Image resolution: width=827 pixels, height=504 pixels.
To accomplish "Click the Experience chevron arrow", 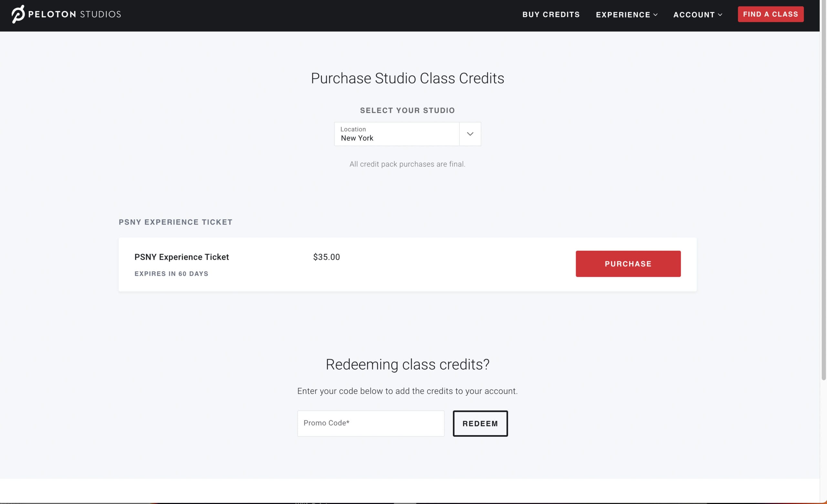I will 655,15.
